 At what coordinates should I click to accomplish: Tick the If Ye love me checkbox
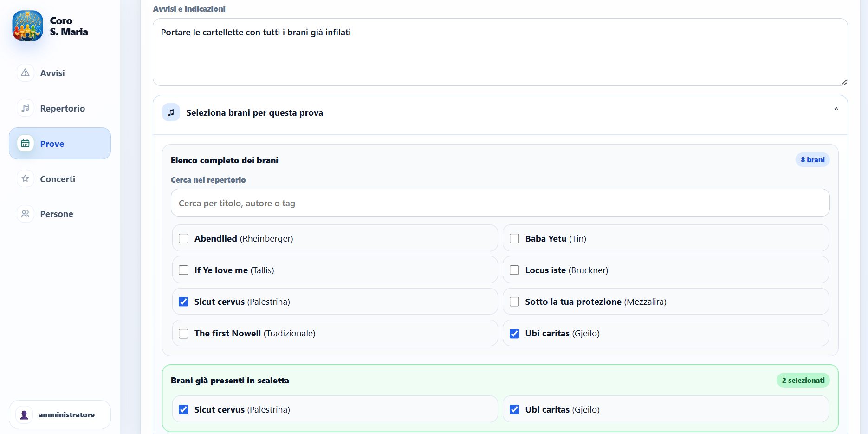point(184,270)
